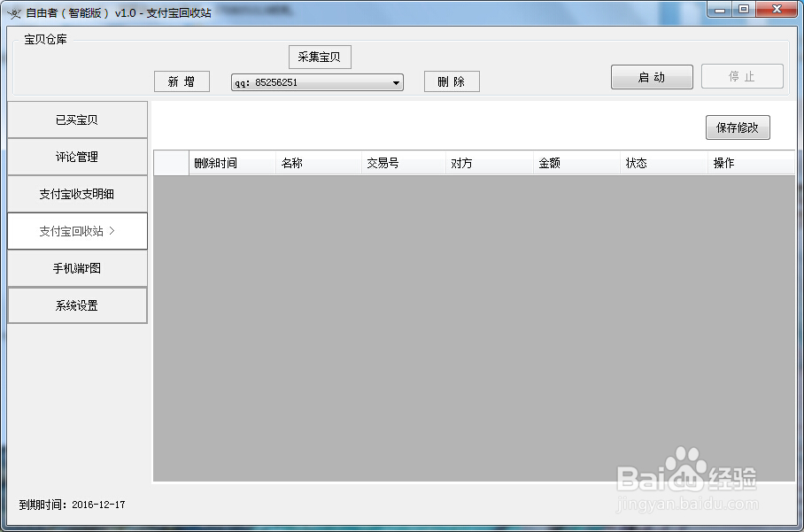The width and height of the screenshot is (804, 532).
Task: Select the 支付宝收支明细 sidebar item
Action: [77, 194]
